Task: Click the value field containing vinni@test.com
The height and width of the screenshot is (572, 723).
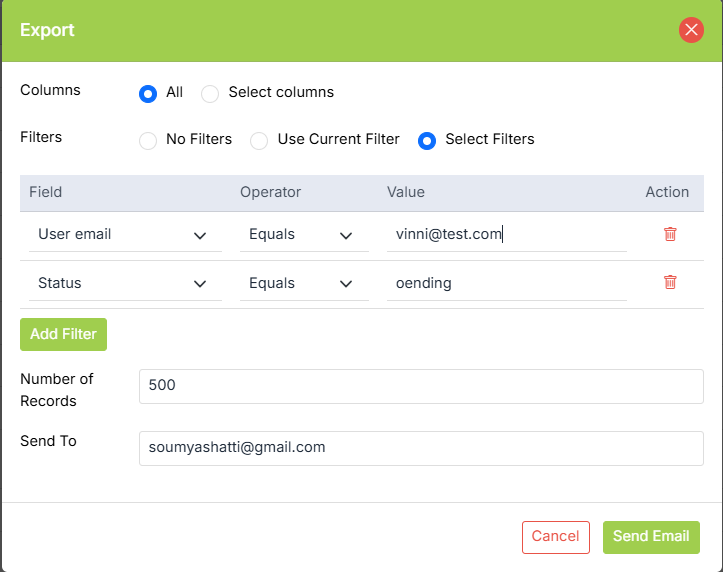Action: pyautogui.click(x=505, y=235)
